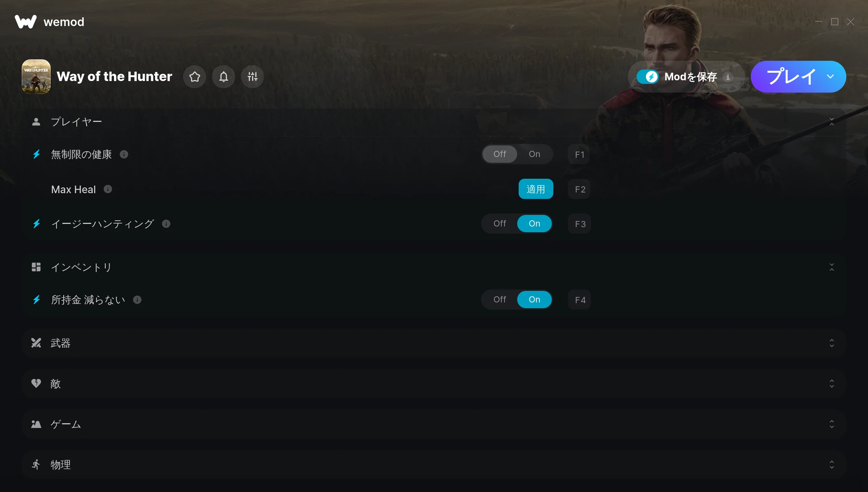Switch イージーハンティング to Off
Viewport: 868px width, 492px height.
(x=499, y=224)
